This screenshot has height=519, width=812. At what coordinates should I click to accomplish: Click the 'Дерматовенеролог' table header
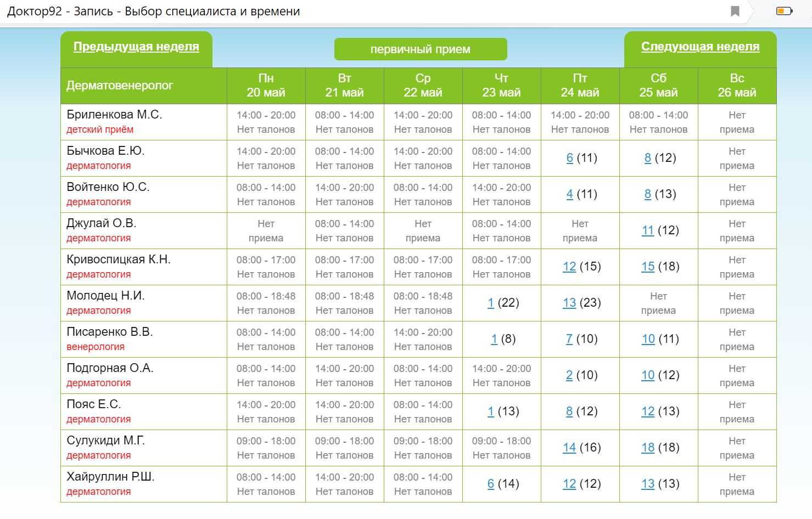click(x=144, y=86)
